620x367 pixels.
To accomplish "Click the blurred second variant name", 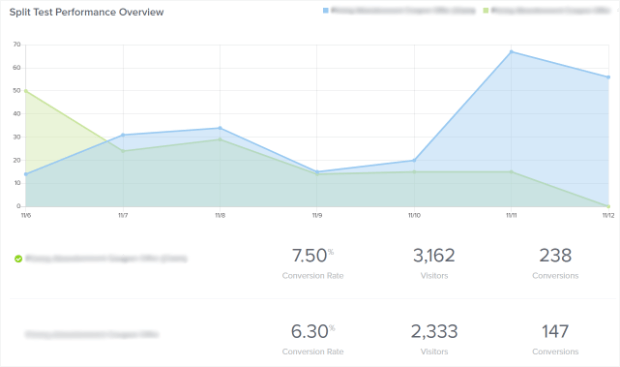I will 92,335.
